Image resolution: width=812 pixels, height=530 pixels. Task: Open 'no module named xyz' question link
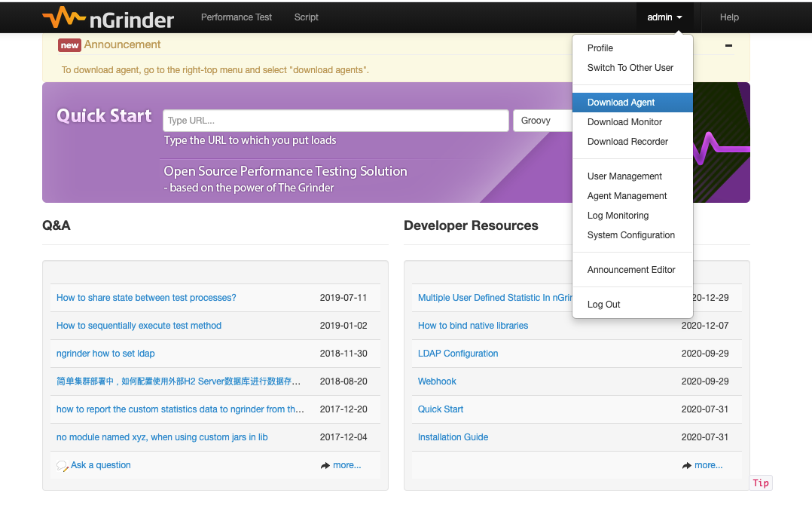(x=162, y=438)
